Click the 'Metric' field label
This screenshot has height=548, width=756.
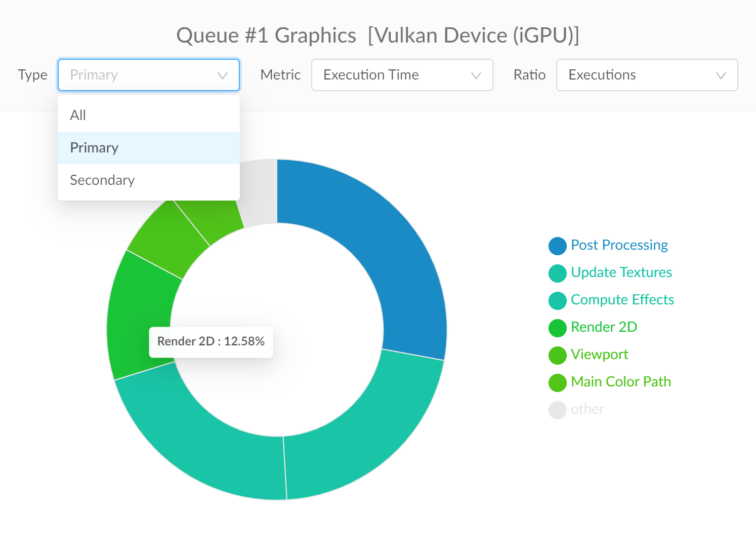point(280,75)
